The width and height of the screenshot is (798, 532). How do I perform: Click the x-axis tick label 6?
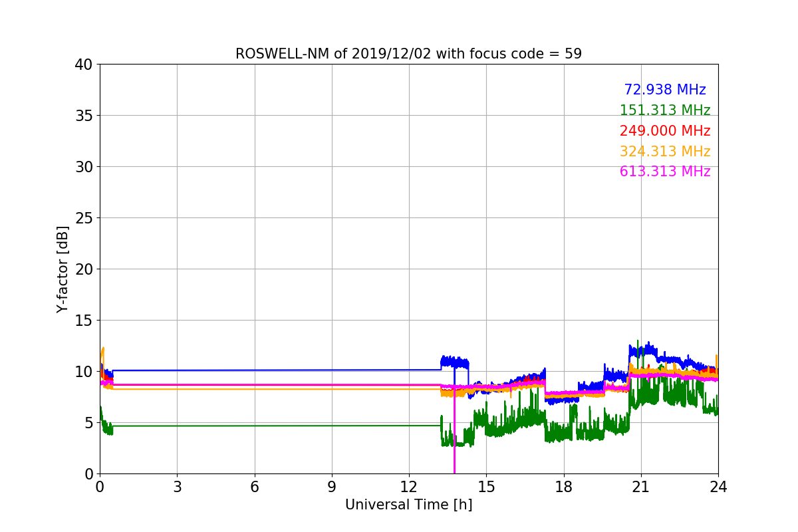coord(255,487)
